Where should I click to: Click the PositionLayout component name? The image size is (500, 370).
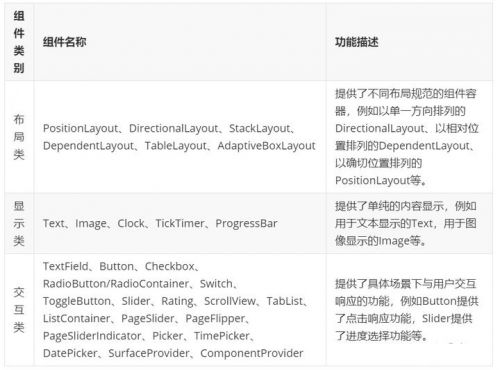(80, 128)
